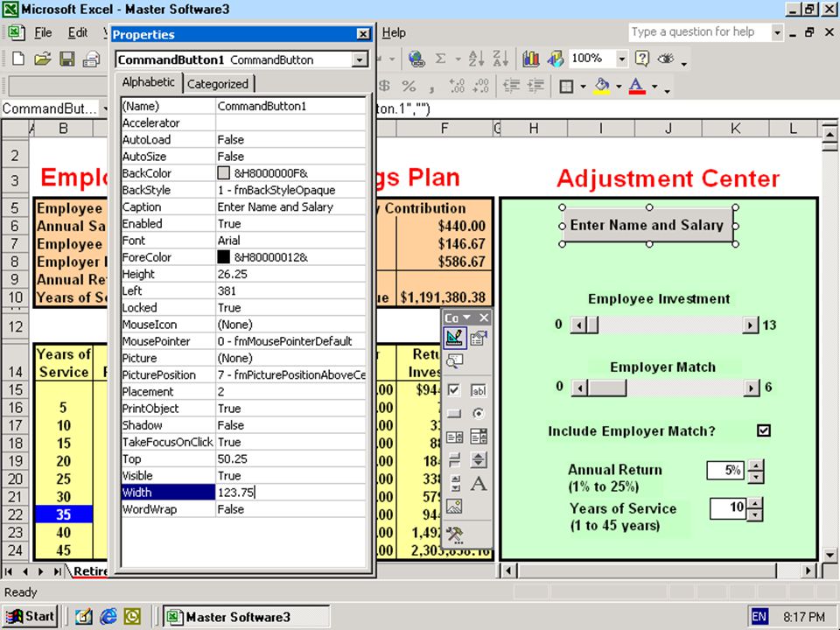
Task: Click the EN language indicator in tray
Action: (x=759, y=617)
